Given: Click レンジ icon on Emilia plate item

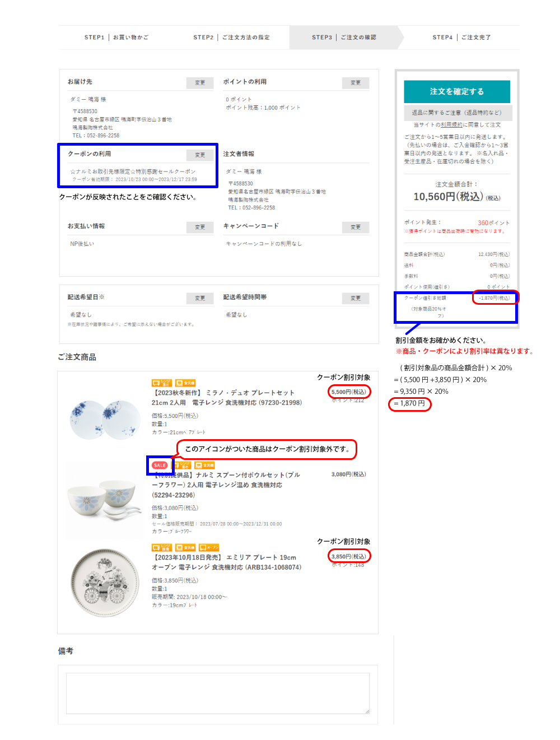Looking at the screenshot, I should tap(162, 547).
